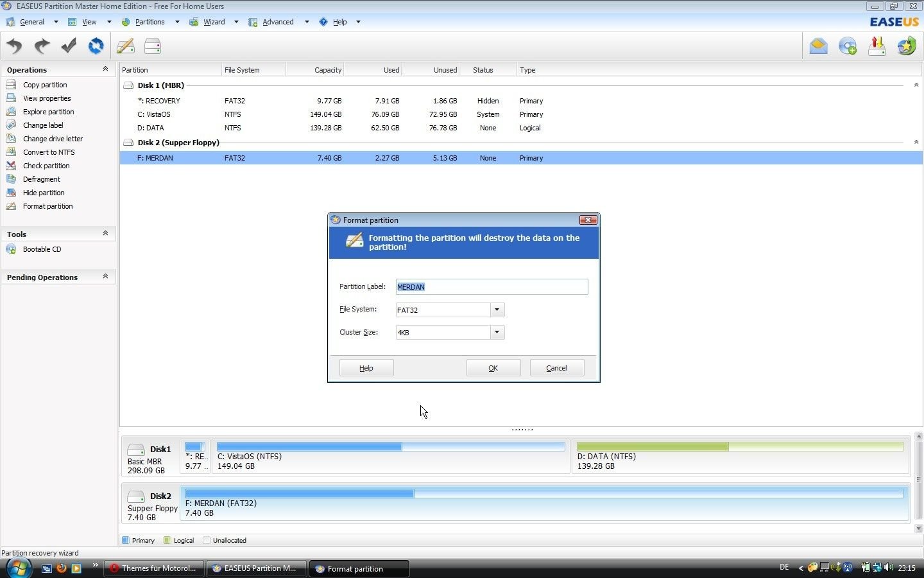Click the Bootable CD text link in Tools
Screen dimensions: 924x578
coord(42,249)
